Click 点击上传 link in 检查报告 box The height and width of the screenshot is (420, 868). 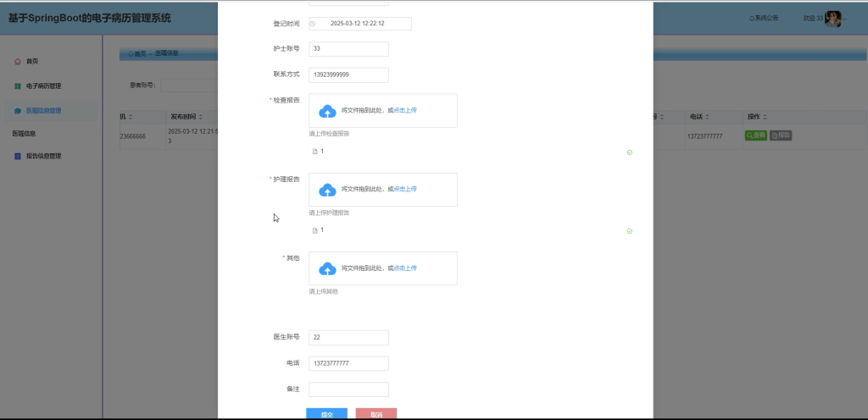click(405, 111)
